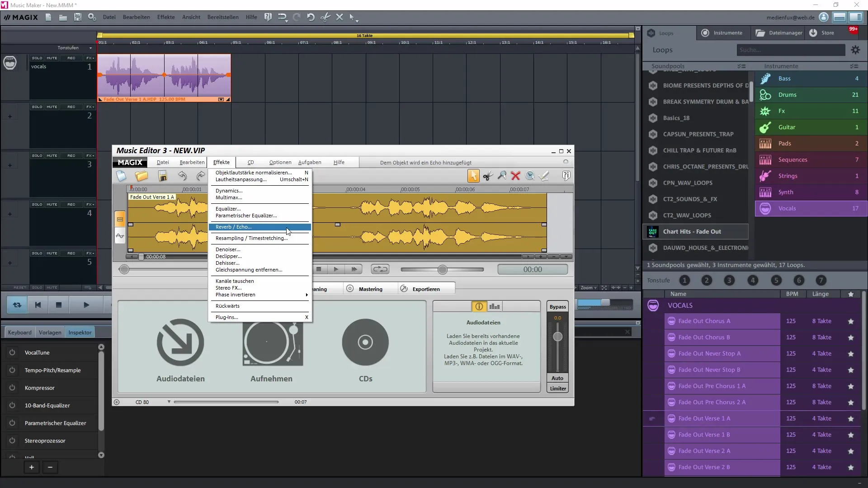Screen dimensions: 868x488
Task: Select the Fade Out Chorus A loop
Action: (722, 321)
